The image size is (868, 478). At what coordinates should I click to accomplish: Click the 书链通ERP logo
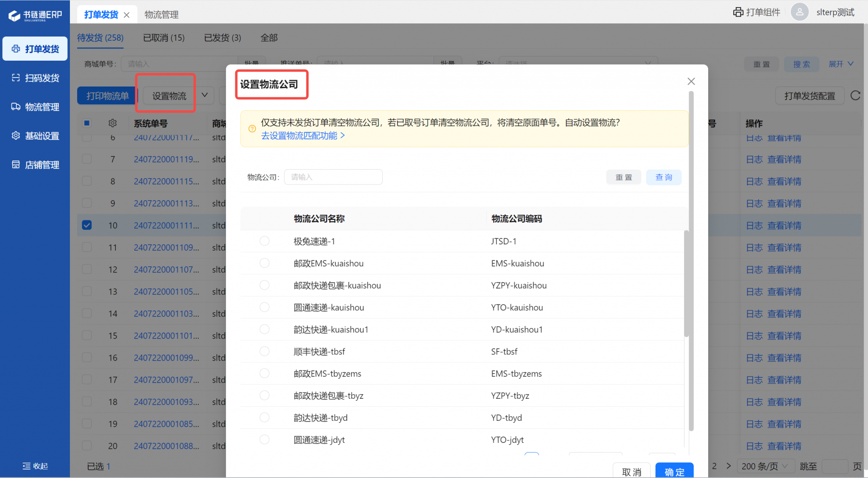coord(35,15)
